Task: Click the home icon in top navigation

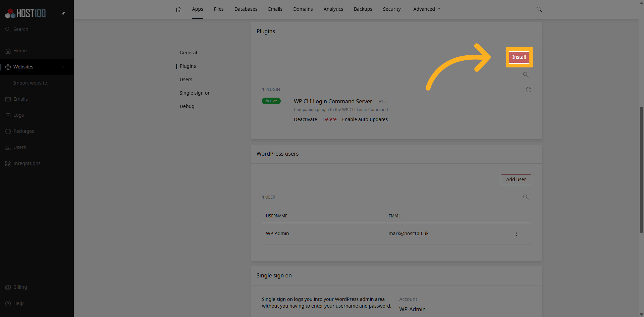Action: pos(179,9)
